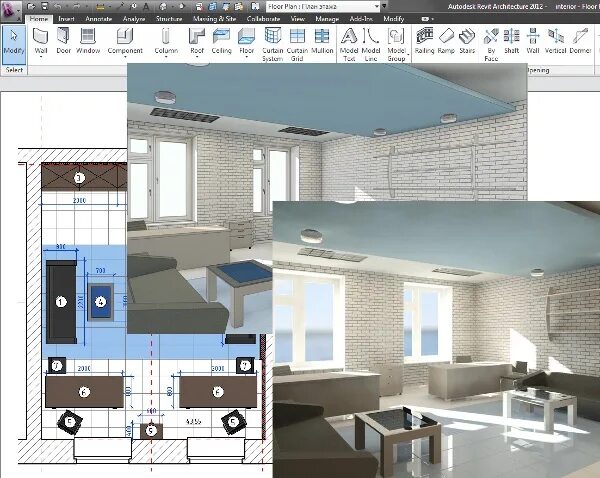This screenshot has height=478, width=600.
Task: Choose the Ramp tool
Action: tap(446, 41)
